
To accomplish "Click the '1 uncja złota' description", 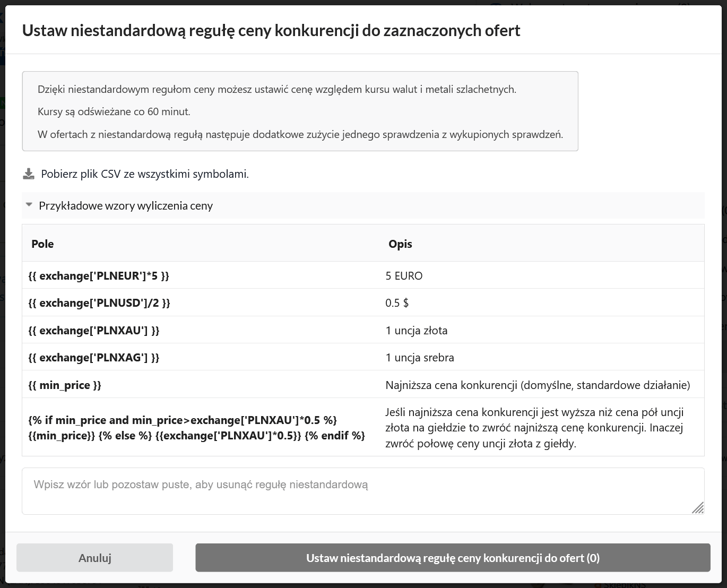I will point(416,331).
